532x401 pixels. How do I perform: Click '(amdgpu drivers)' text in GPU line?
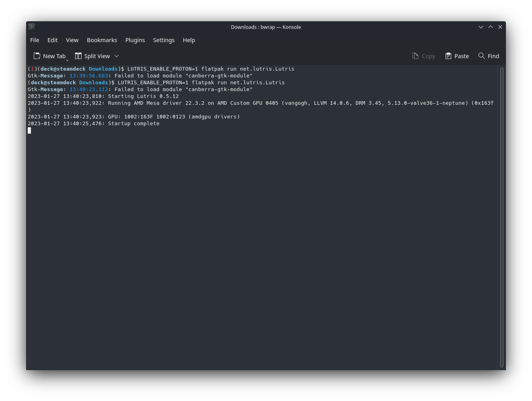coord(214,117)
